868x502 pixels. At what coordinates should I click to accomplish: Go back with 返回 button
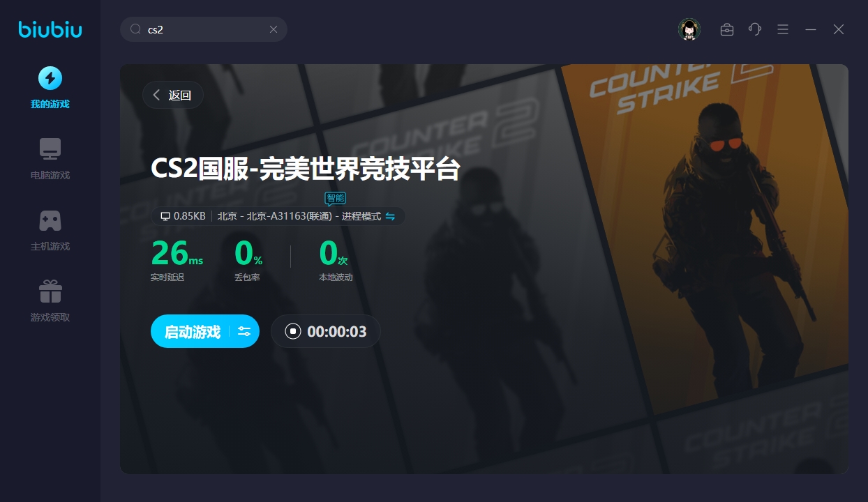(173, 95)
